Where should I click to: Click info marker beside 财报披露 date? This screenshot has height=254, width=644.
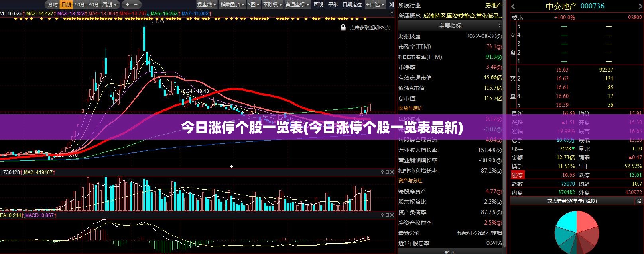click(x=499, y=36)
